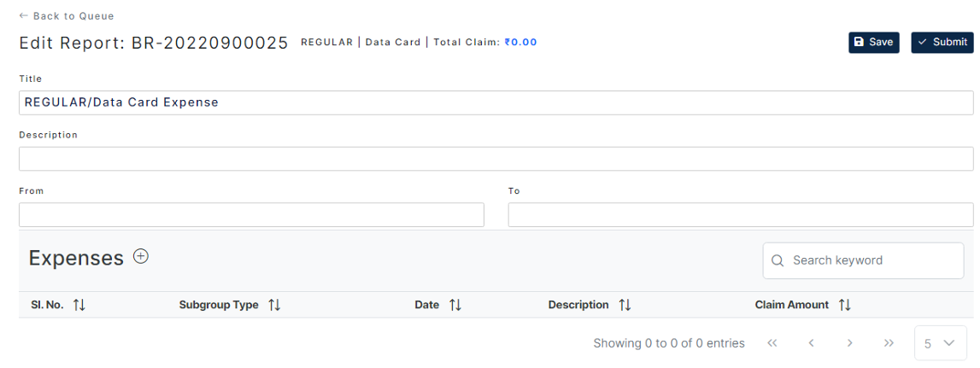This screenshot has width=980, height=368.
Task: Go to previous page of entries
Action: [x=811, y=343]
